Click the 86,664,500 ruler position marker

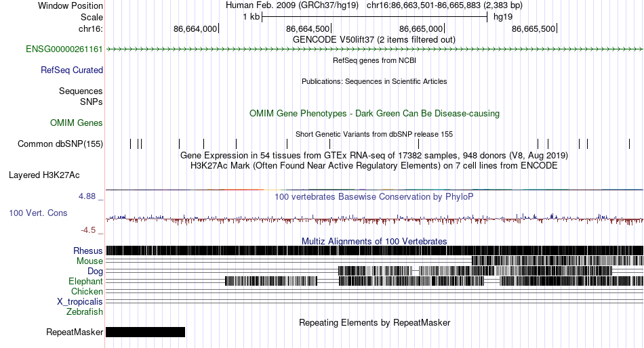click(x=308, y=28)
